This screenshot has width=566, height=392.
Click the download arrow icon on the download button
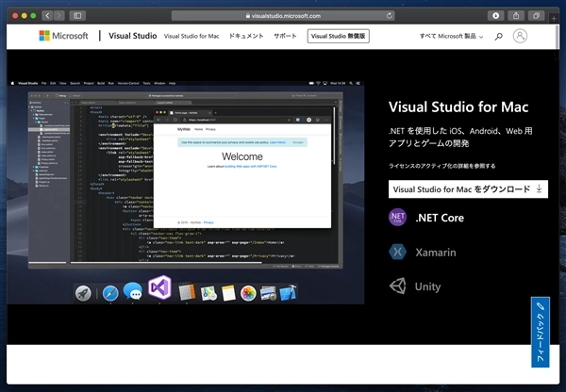point(539,189)
